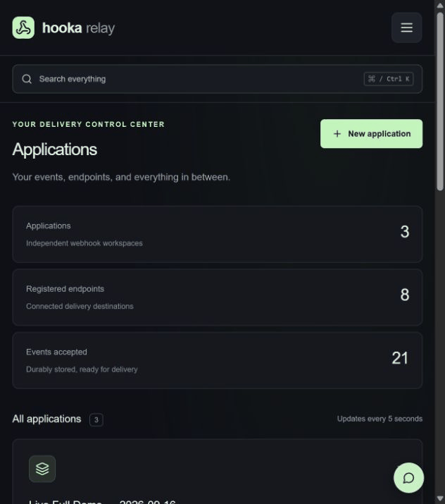The height and width of the screenshot is (504, 445).
Task: Click the vertical scrollbar thumb
Action: (440, 102)
